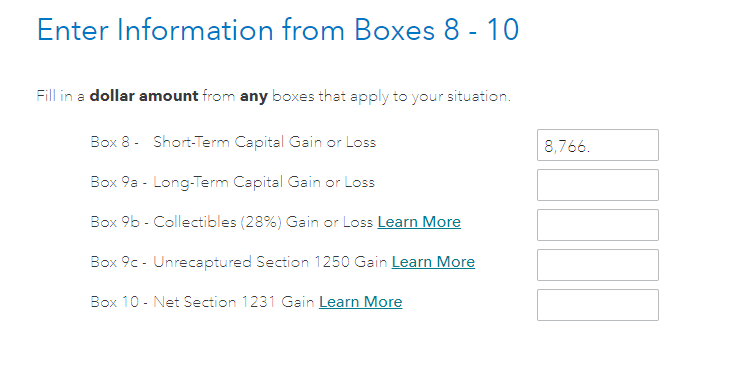Image resolution: width=751 pixels, height=376 pixels.
Task: Focus the Box 9a Long-Term Capital Gain input
Action: click(x=598, y=185)
